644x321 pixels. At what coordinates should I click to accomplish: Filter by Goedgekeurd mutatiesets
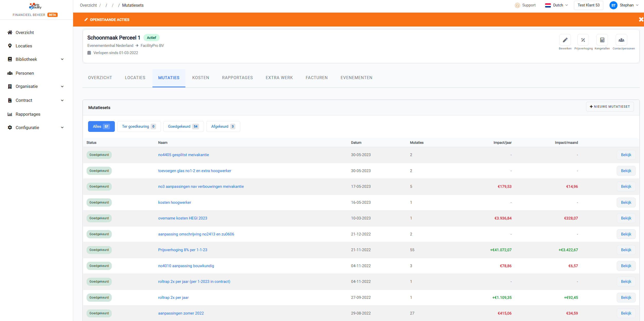(x=183, y=126)
